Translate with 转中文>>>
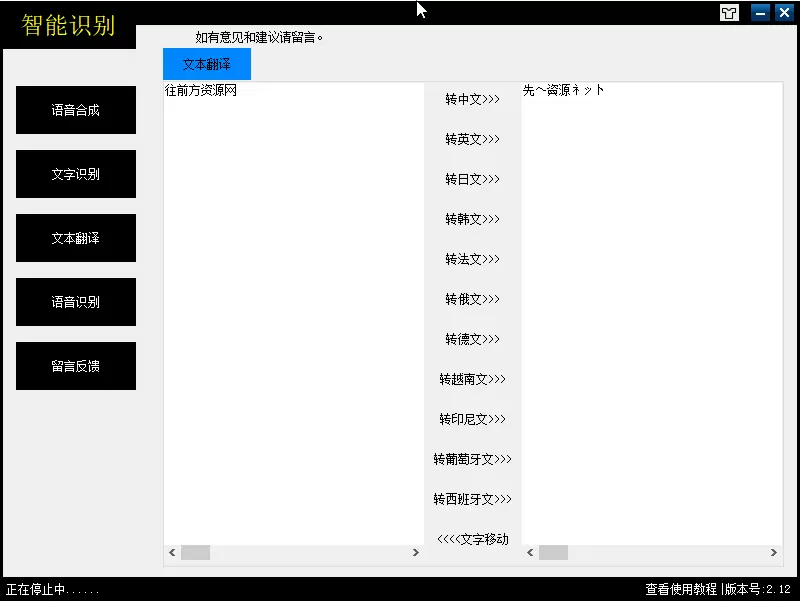 [472, 99]
